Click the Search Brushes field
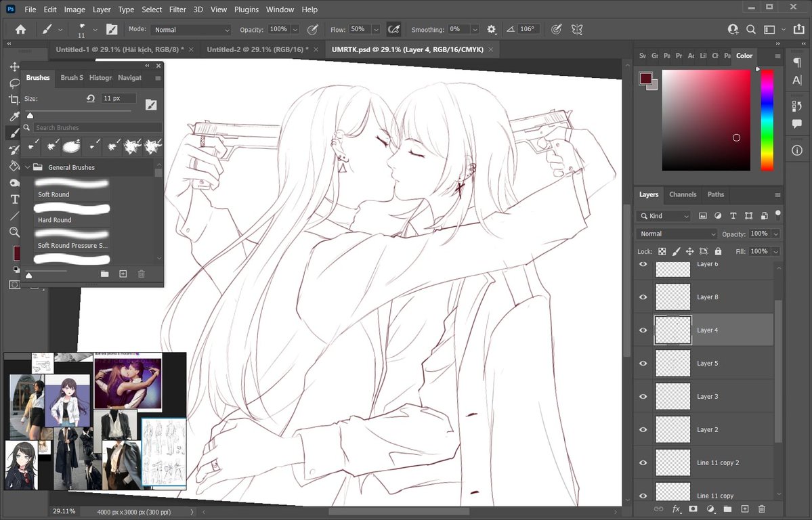812x520 pixels. (x=98, y=127)
